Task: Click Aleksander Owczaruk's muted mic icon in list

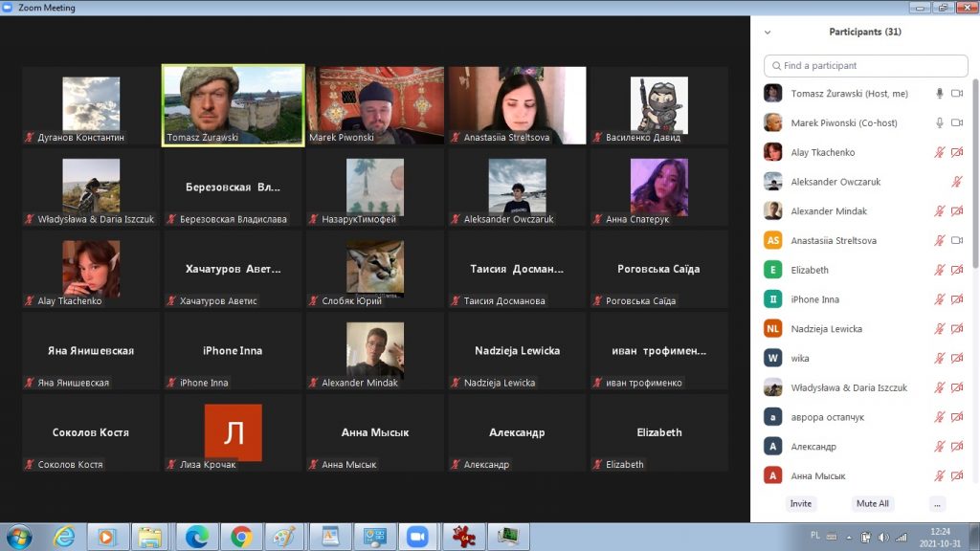Action: 957,182
